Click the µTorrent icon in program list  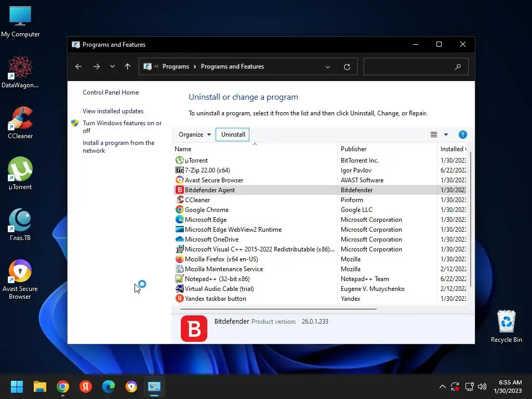179,160
